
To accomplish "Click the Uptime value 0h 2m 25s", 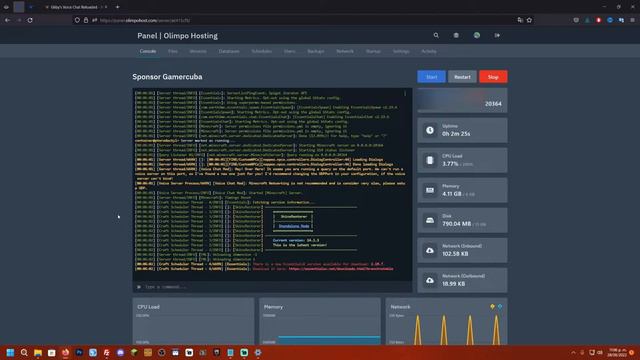I will [456, 134].
